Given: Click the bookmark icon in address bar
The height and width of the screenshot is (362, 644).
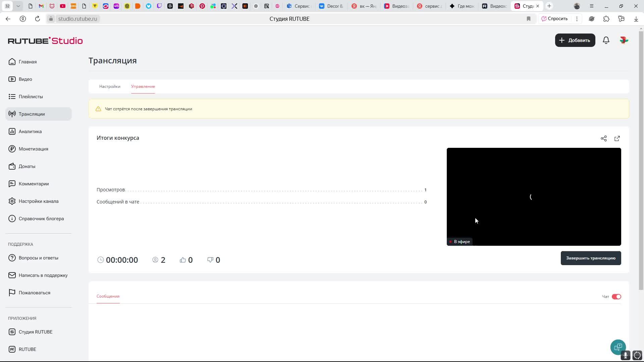Looking at the screenshot, I should tap(529, 19).
